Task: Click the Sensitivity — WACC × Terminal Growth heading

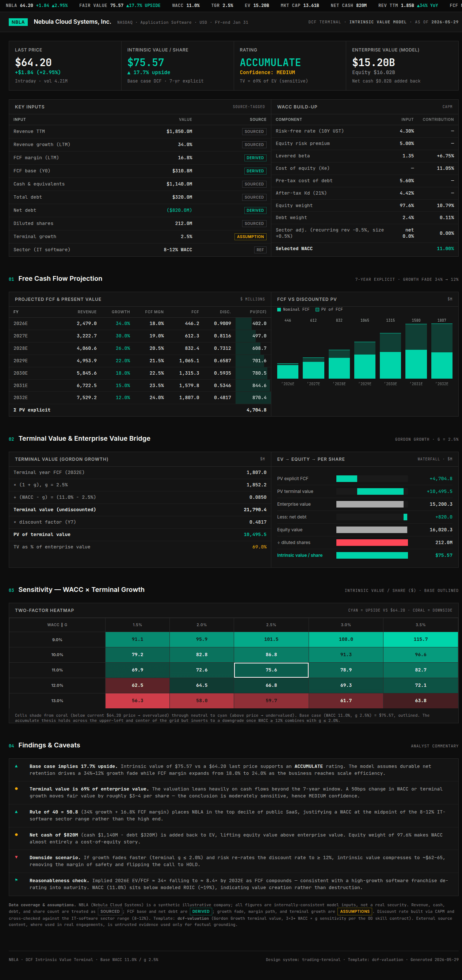Action: coord(81,589)
